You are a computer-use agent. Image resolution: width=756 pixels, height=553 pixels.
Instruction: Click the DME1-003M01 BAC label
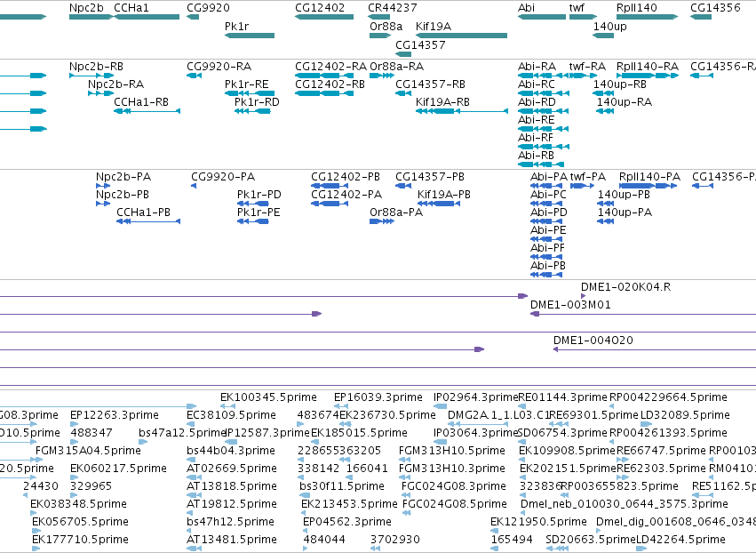pyautogui.click(x=570, y=304)
